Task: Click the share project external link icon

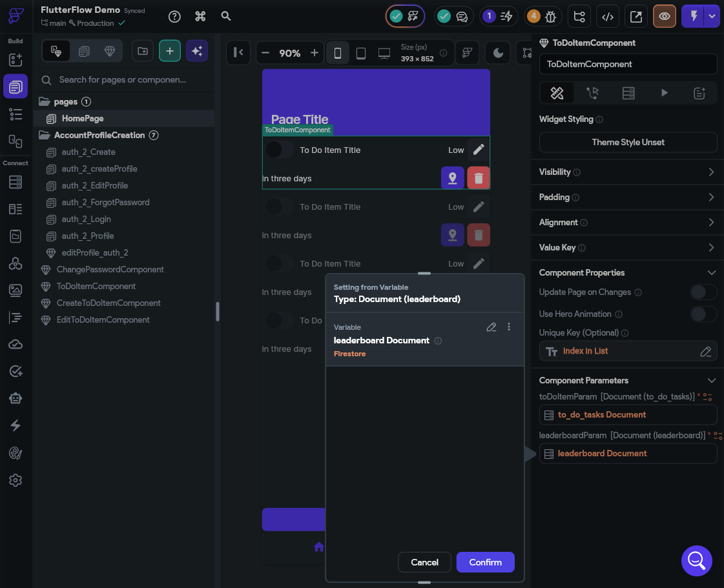Action: pos(636,17)
